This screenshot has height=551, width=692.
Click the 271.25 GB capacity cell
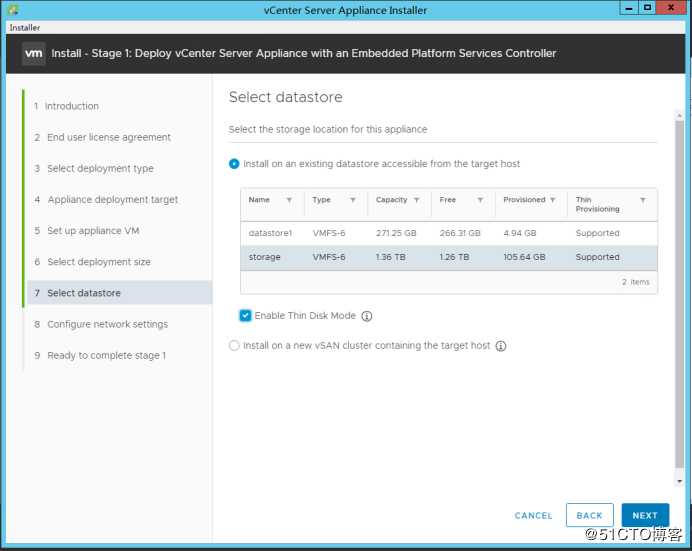pyautogui.click(x=396, y=233)
